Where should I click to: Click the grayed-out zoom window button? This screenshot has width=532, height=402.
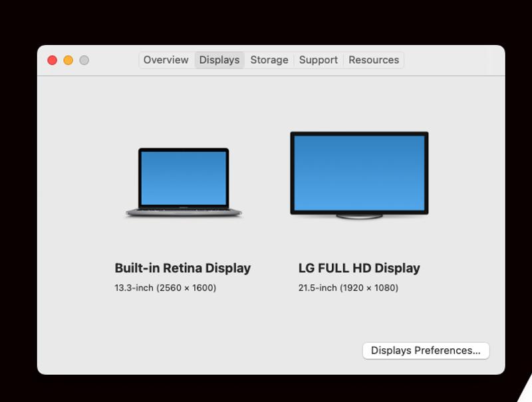(84, 60)
